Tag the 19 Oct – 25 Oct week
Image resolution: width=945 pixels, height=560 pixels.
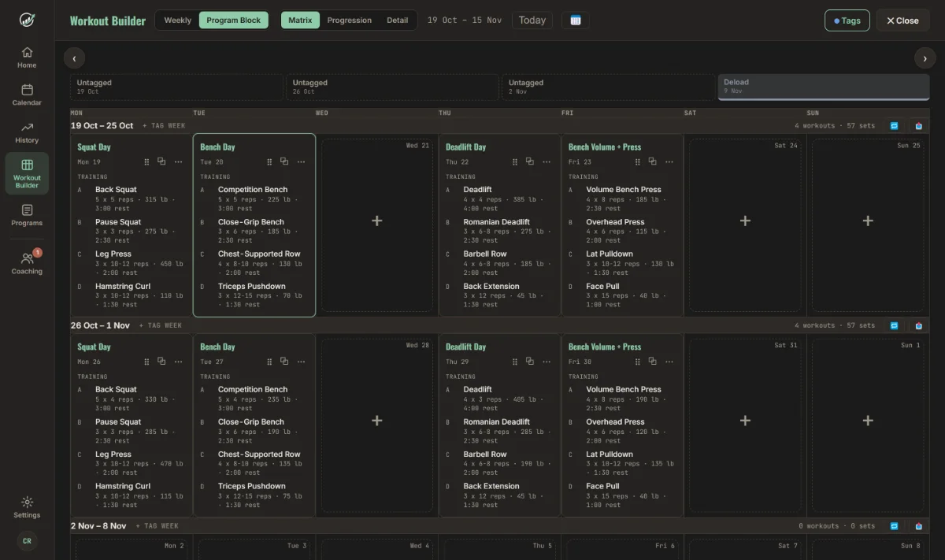(164, 126)
